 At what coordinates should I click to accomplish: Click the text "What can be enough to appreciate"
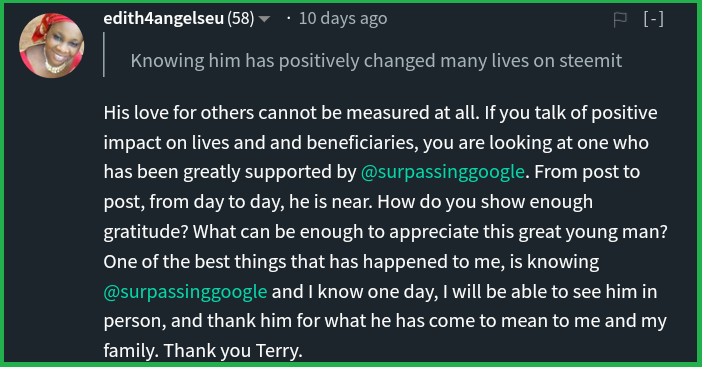pyautogui.click(x=336, y=232)
